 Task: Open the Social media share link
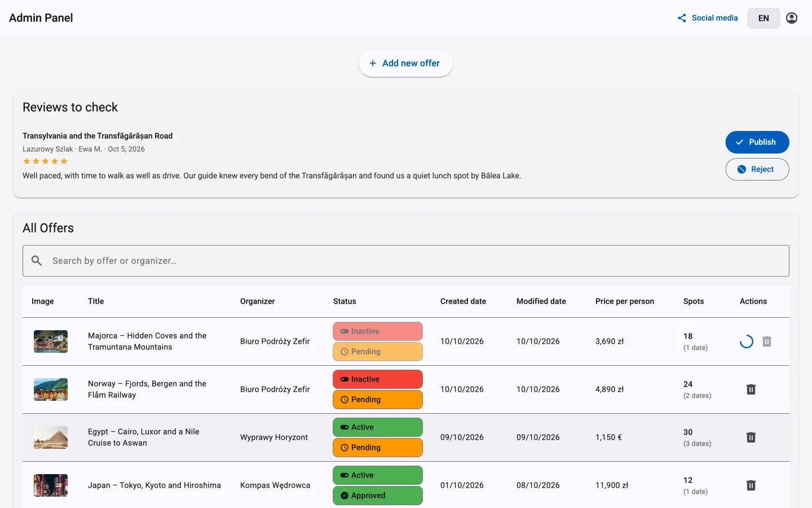pos(708,18)
